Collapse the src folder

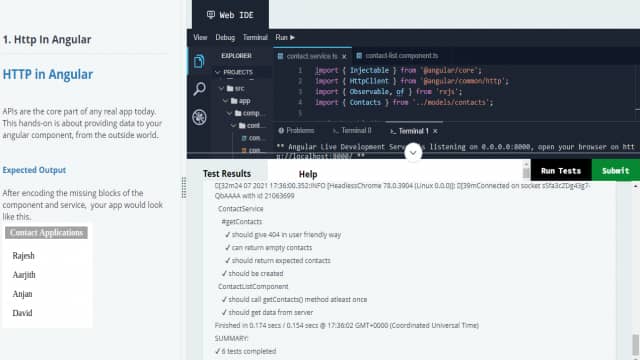[222, 89]
